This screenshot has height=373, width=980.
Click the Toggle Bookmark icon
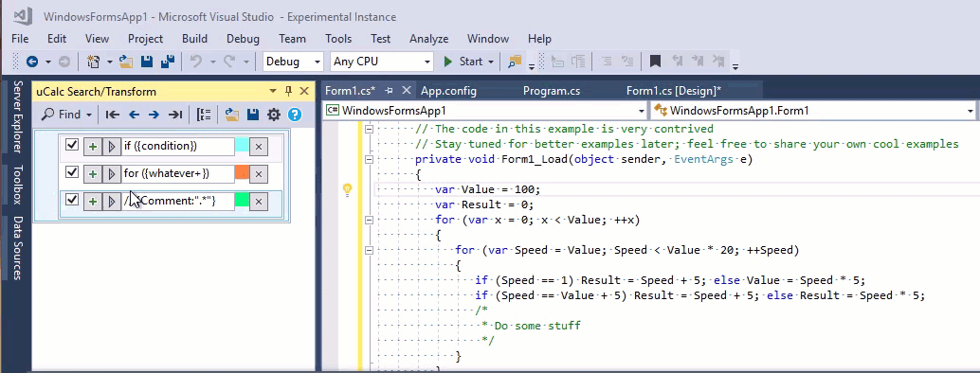click(x=655, y=62)
